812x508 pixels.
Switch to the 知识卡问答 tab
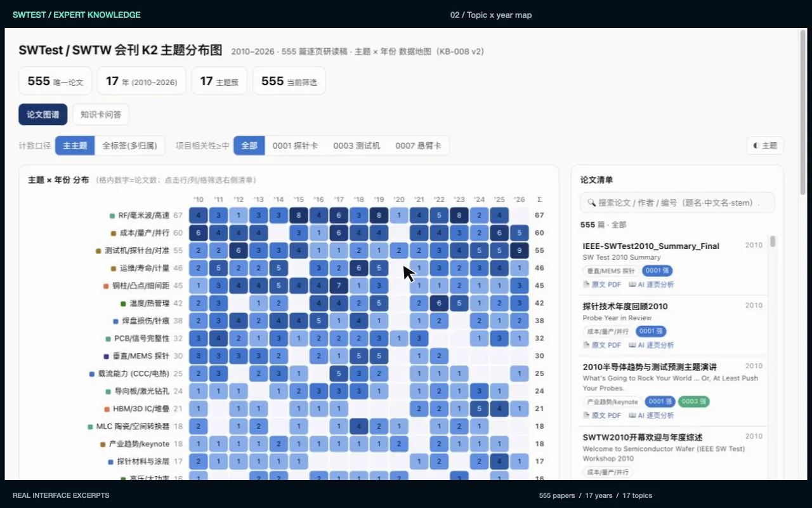101,114
